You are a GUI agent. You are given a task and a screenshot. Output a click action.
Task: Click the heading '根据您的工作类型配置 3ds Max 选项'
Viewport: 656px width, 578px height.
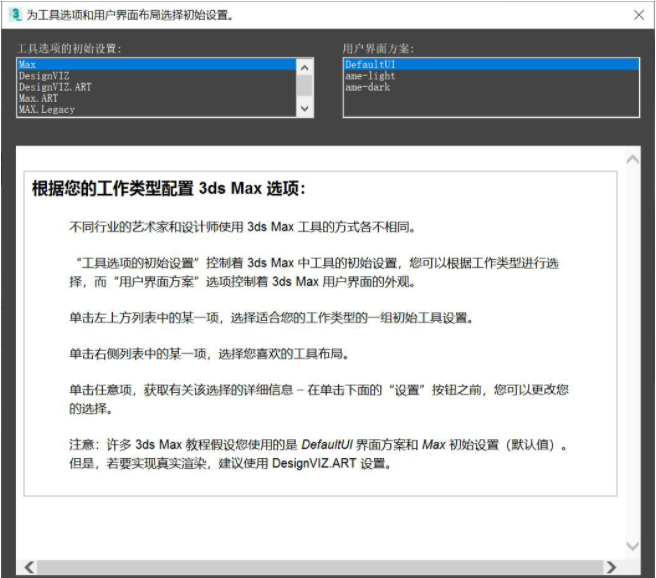pyautogui.click(x=169, y=189)
